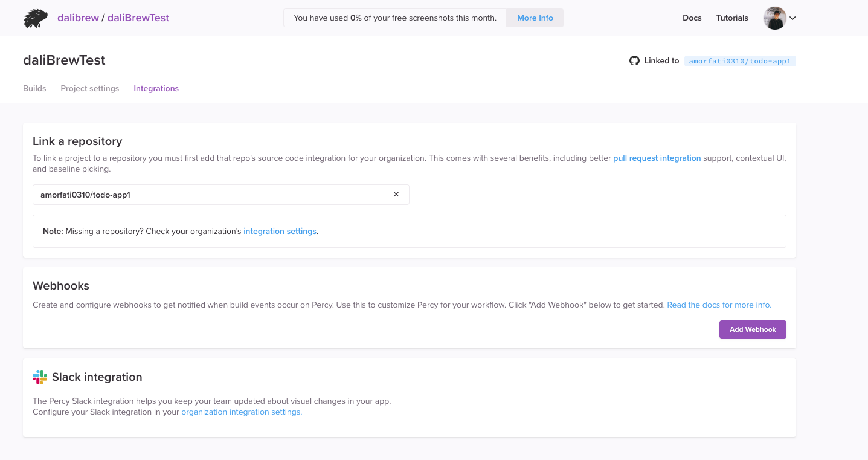Open the linked amorfati0310/todo-app1 repo badge

point(740,61)
